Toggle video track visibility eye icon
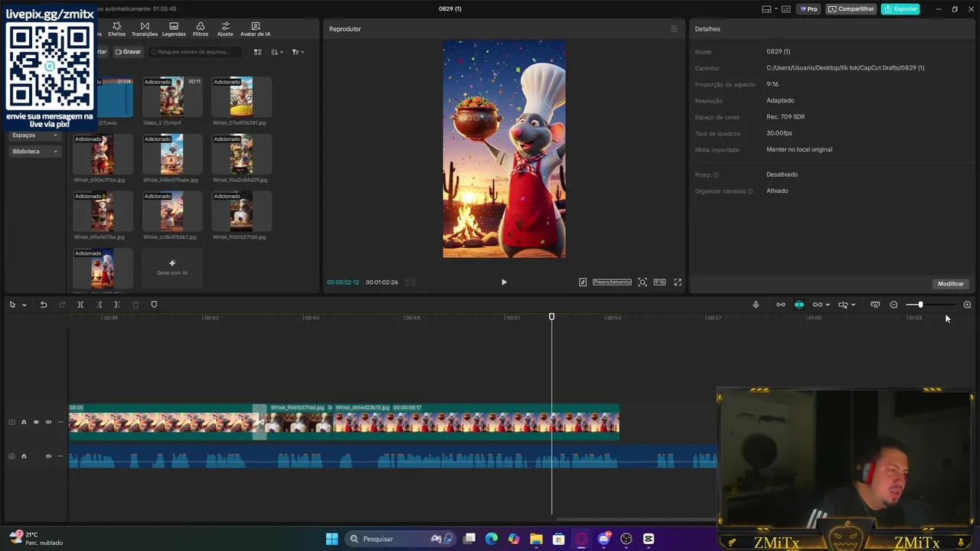The width and height of the screenshot is (980, 551). [x=36, y=422]
